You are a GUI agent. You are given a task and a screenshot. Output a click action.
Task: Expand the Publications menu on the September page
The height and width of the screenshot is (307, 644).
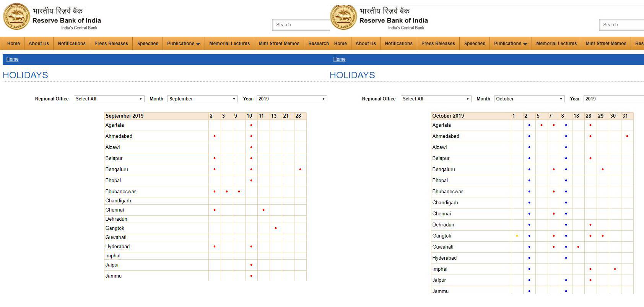[184, 44]
